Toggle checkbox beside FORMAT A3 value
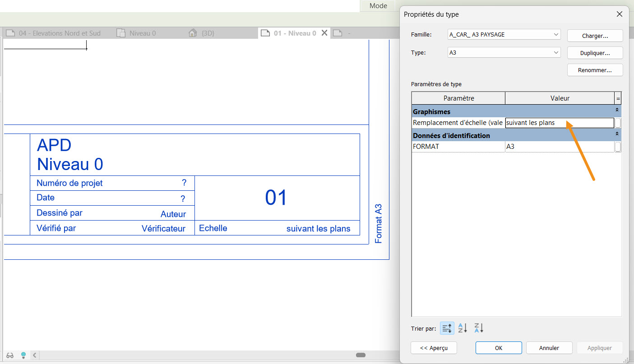The image size is (634, 364). (x=618, y=147)
